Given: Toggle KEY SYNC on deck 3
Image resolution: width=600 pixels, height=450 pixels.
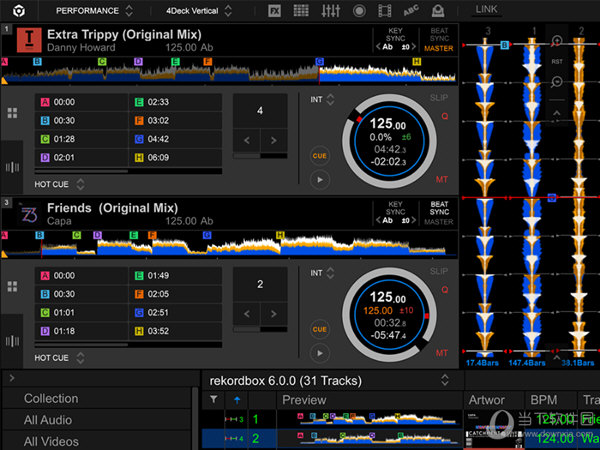Looking at the screenshot, I should pos(395,208).
